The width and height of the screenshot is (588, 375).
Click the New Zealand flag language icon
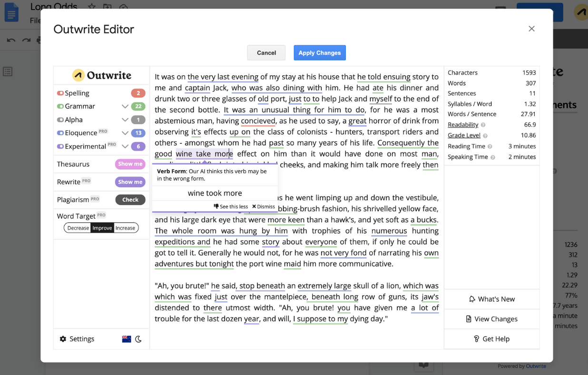127,339
